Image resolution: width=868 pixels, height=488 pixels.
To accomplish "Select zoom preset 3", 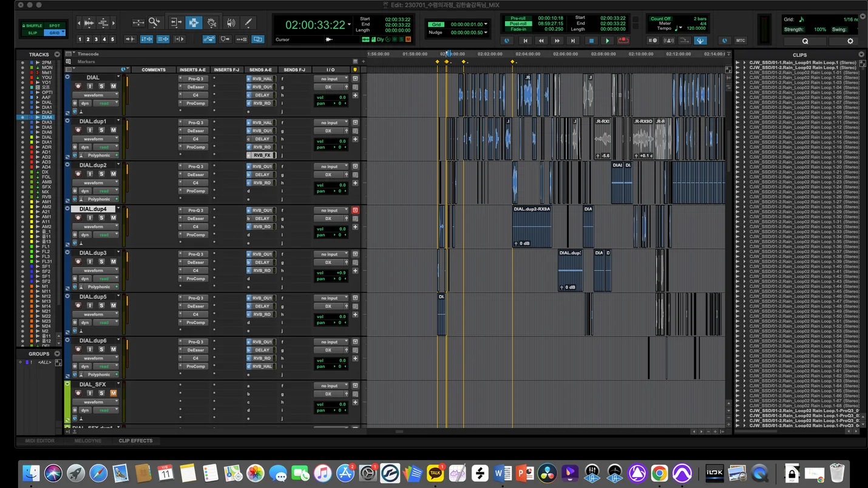I will (x=96, y=39).
